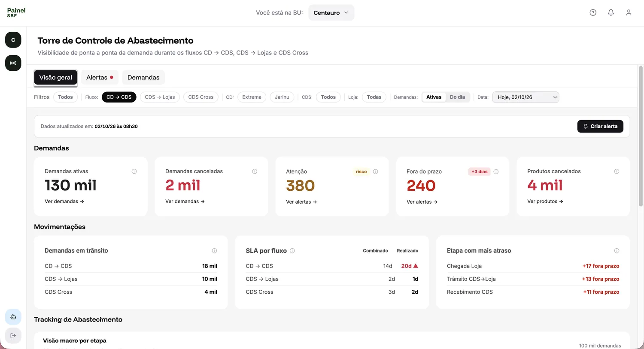Open Ver alertas under Fora do prazo
Viewport: 644px width, 349px height.
click(x=422, y=202)
